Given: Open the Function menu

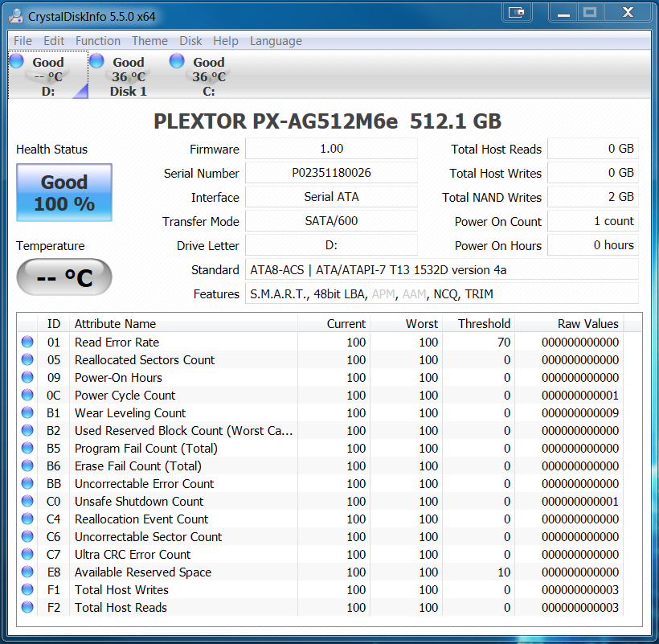Looking at the screenshot, I should 98,41.
